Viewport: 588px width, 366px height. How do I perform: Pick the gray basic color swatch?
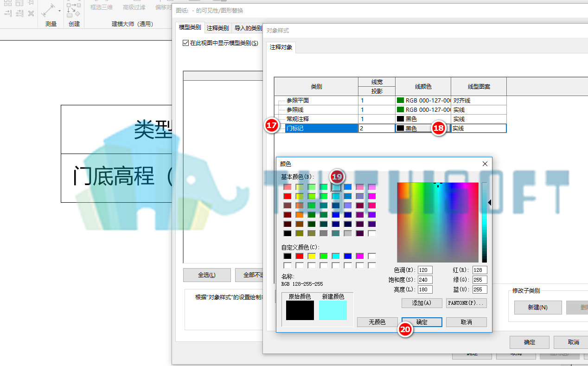(x=324, y=233)
